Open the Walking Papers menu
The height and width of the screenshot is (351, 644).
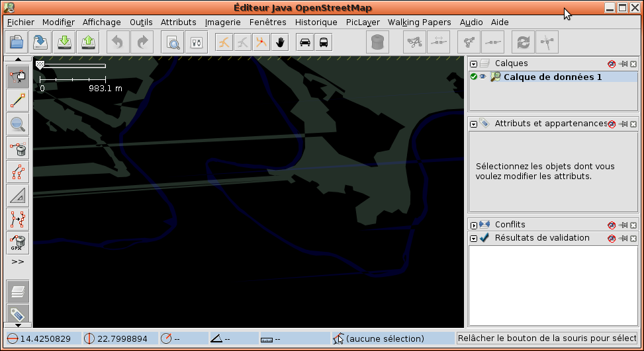(420, 22)
